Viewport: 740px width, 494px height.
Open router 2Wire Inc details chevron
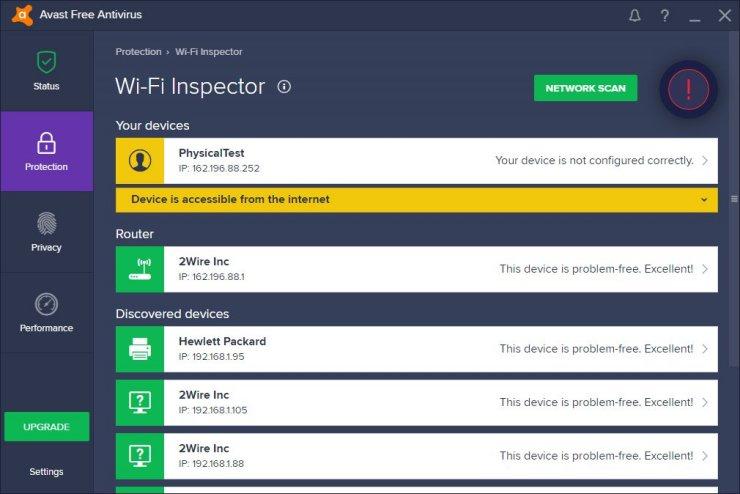click(705, 269)
